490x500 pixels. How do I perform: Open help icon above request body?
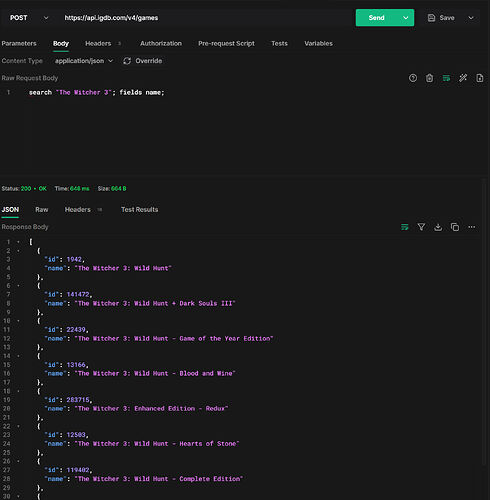(x=413, y=78)
